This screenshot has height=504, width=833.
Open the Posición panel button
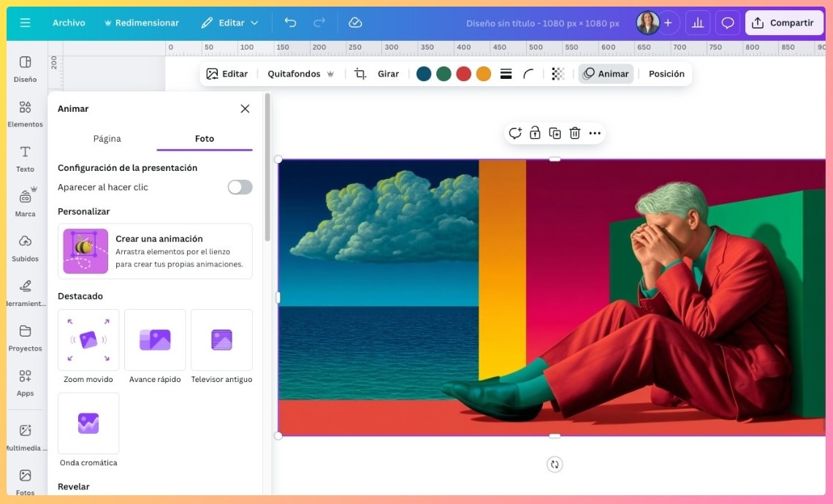tap(666, 74)
